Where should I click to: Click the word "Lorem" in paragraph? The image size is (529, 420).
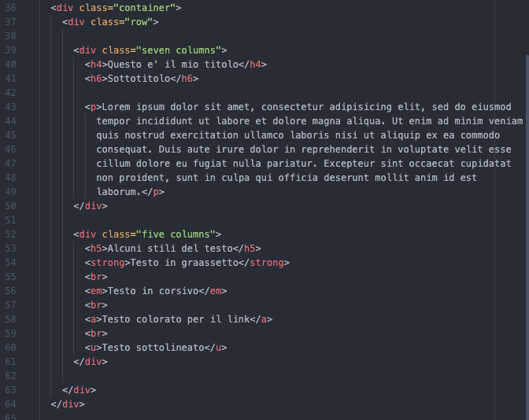point(116,107)
